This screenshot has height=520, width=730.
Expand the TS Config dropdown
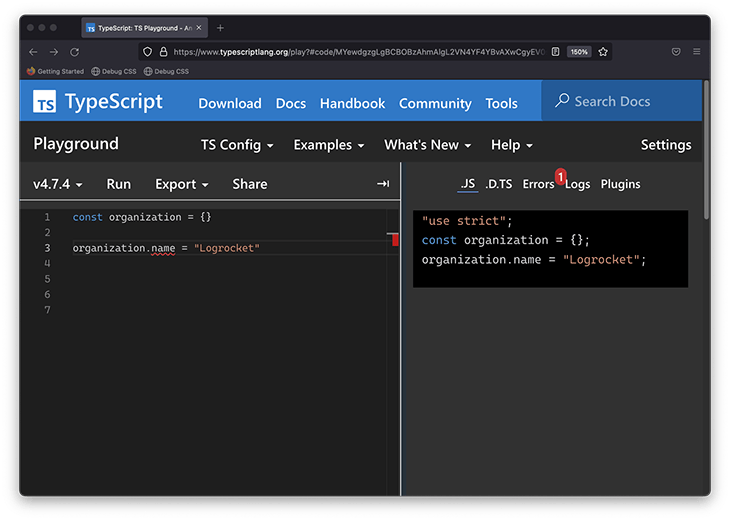[237, 145]
